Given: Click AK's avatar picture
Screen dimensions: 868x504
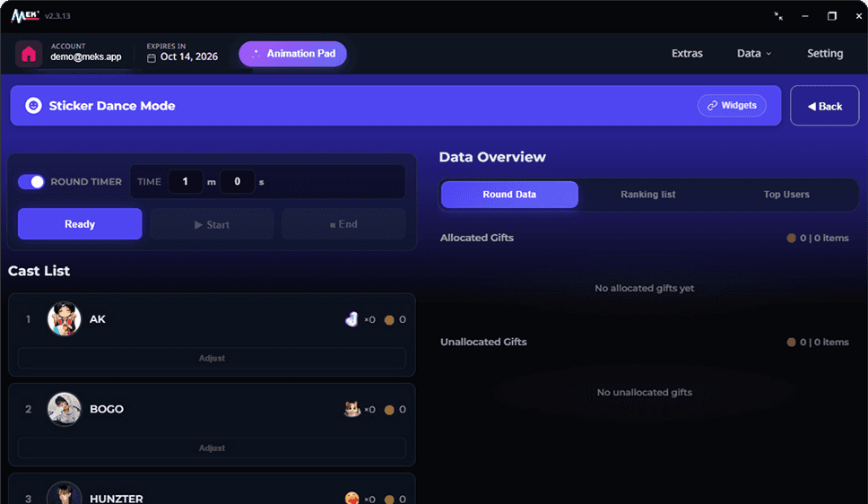Looking at the screenshot, I should click(65, 319).
